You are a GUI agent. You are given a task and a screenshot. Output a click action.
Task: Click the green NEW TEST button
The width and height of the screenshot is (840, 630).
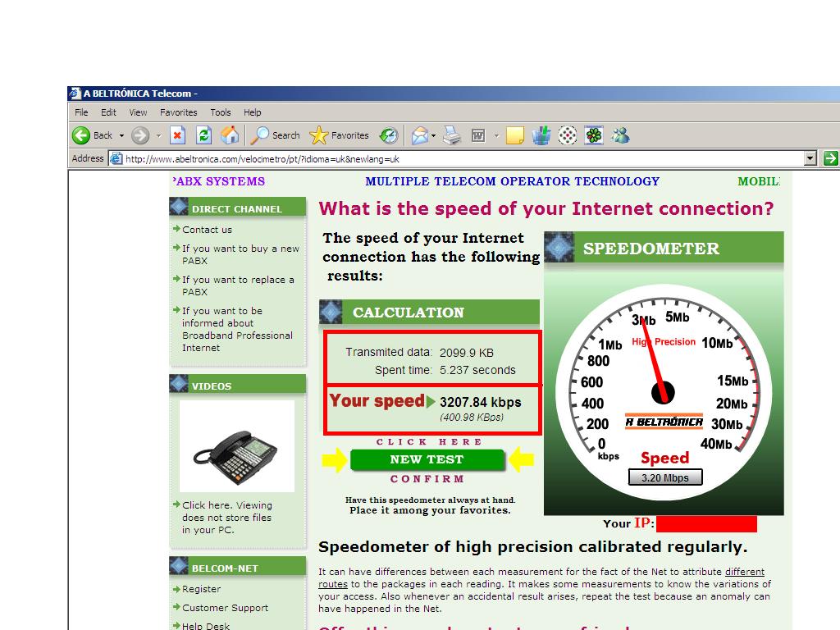pos(427,459)
